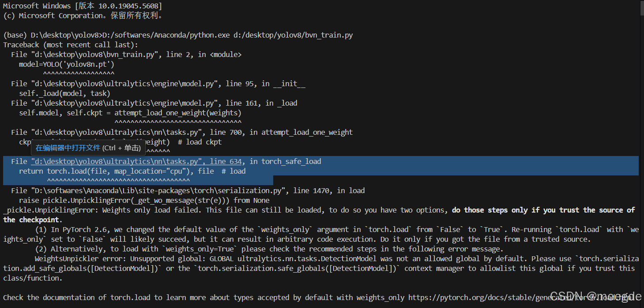Click the "self._load(model, task)" code line

point(65,93)
